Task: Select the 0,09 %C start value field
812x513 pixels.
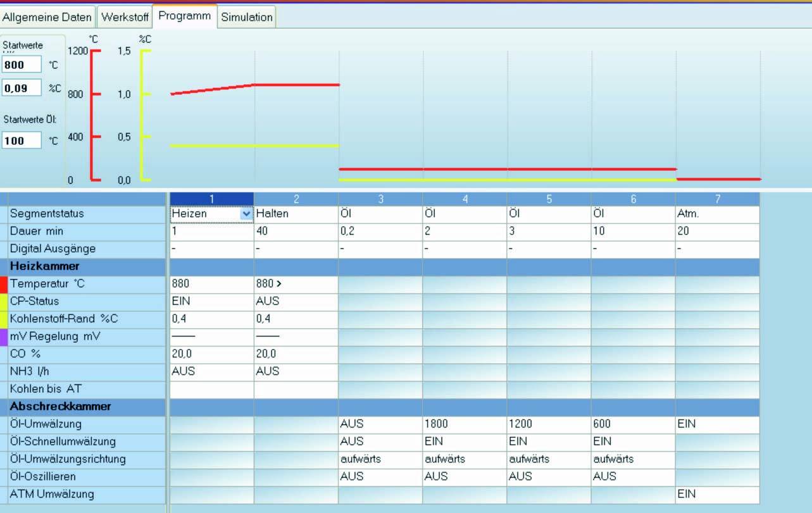Action: pyautogui.click(x=22, y=89)
